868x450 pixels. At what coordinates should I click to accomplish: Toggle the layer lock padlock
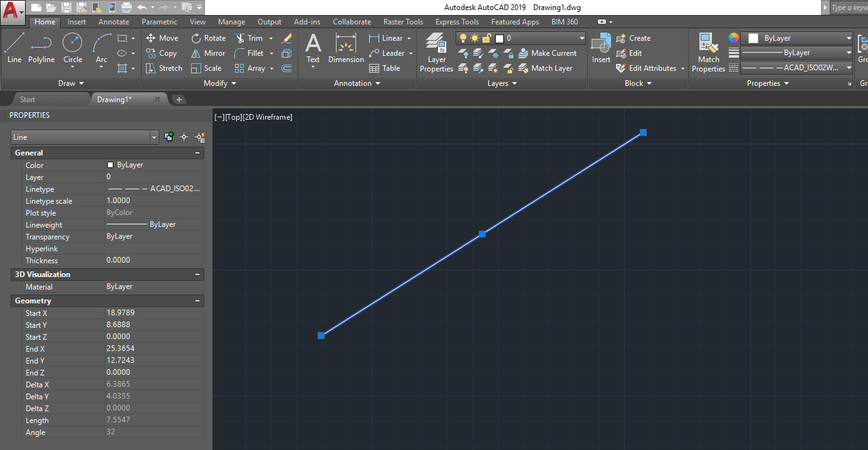(485, 38)
